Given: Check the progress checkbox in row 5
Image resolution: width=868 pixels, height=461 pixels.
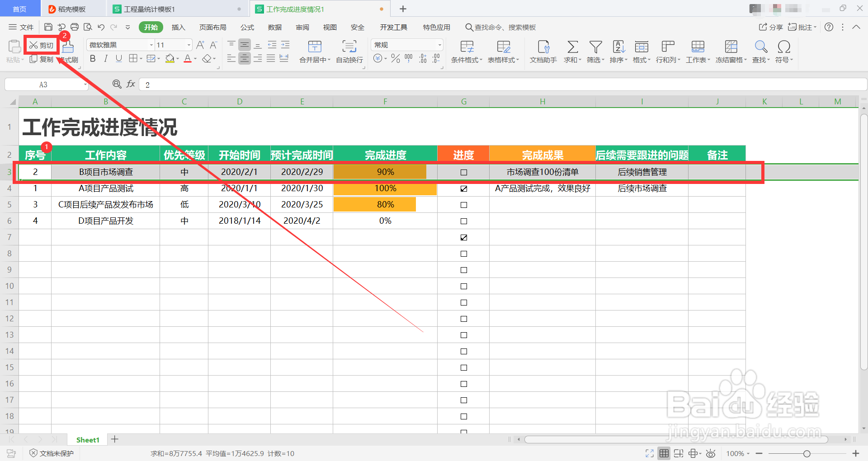Looking at the screenshot, I should coord(463,205).
